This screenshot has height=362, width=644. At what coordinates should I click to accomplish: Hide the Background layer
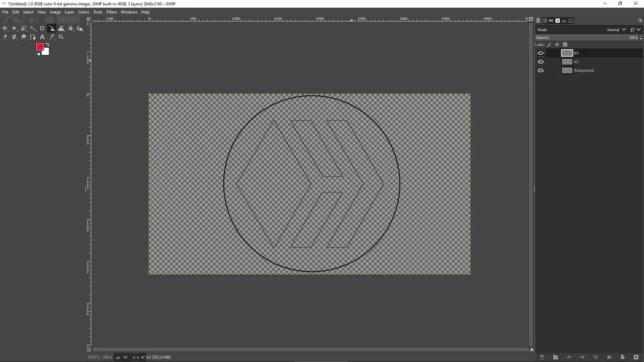[541, 70]
